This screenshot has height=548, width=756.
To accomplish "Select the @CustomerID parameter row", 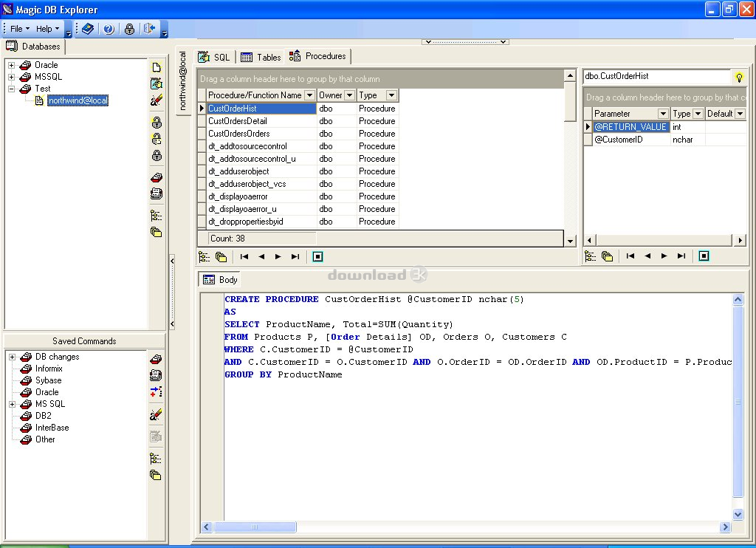I will click(x=665, y=140).
